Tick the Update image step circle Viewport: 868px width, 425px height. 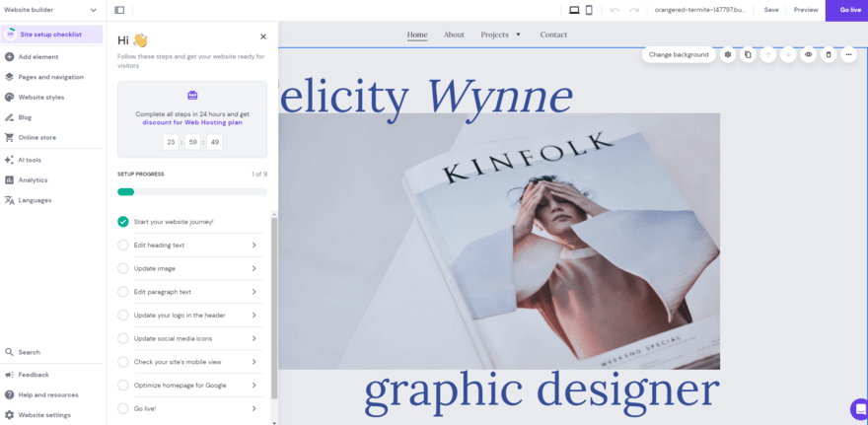(x=123, y=268)
